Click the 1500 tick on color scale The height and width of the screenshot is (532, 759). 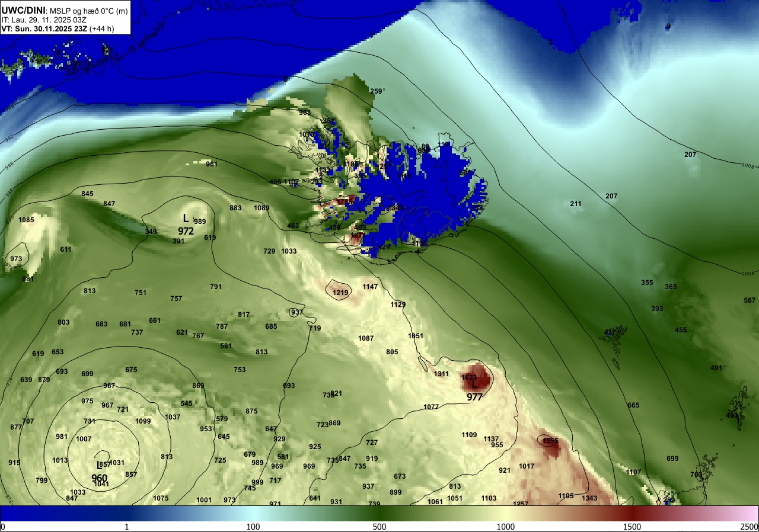click(x=632, y=527)
